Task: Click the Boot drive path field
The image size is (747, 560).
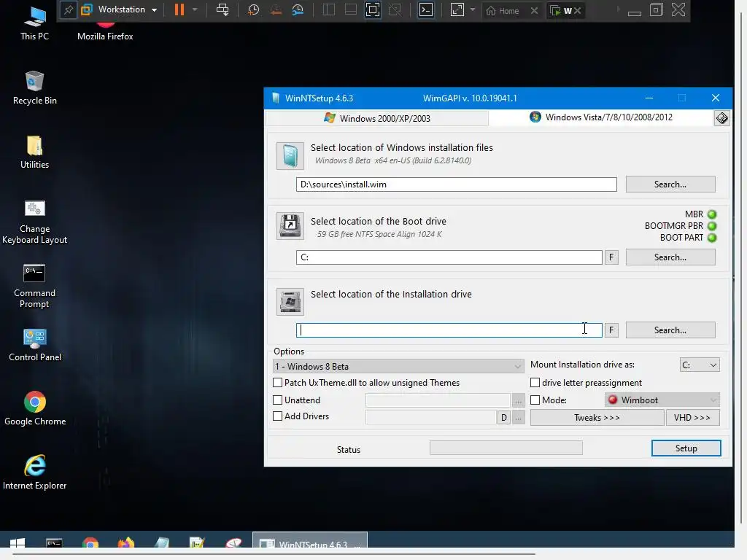Action: pyautogui.click(x=449, y=257)
